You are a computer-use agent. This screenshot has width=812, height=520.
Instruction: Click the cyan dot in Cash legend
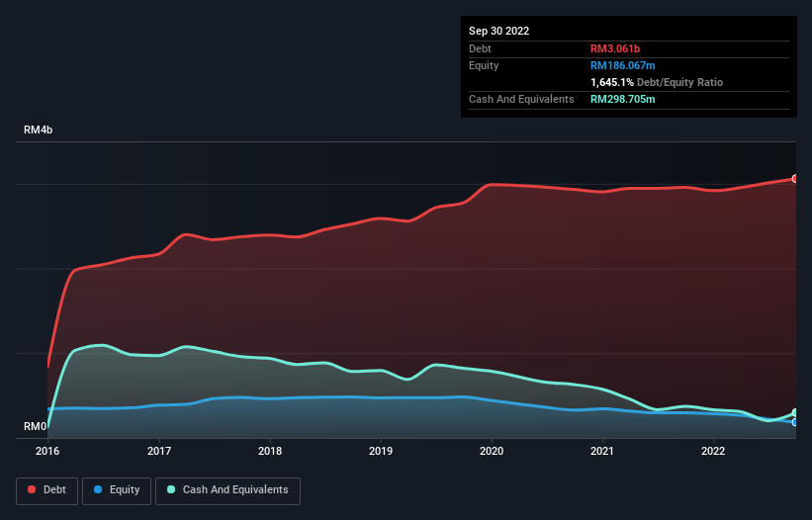[x=171, y=489]
